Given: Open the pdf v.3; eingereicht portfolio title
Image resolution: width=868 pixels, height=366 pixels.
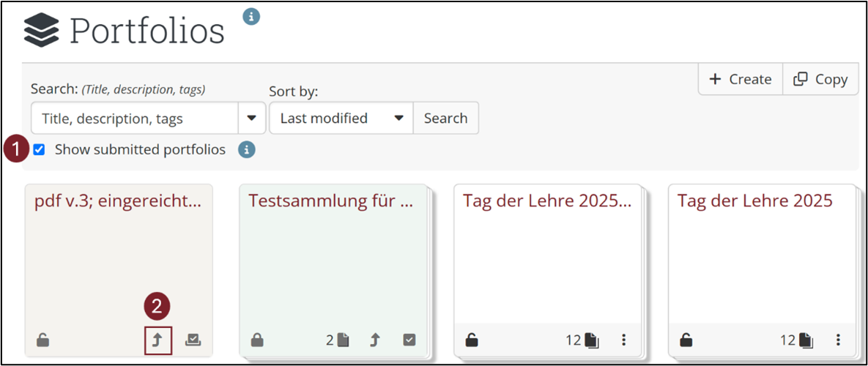Looking at the screenshot, I should (x=117, y=201).
